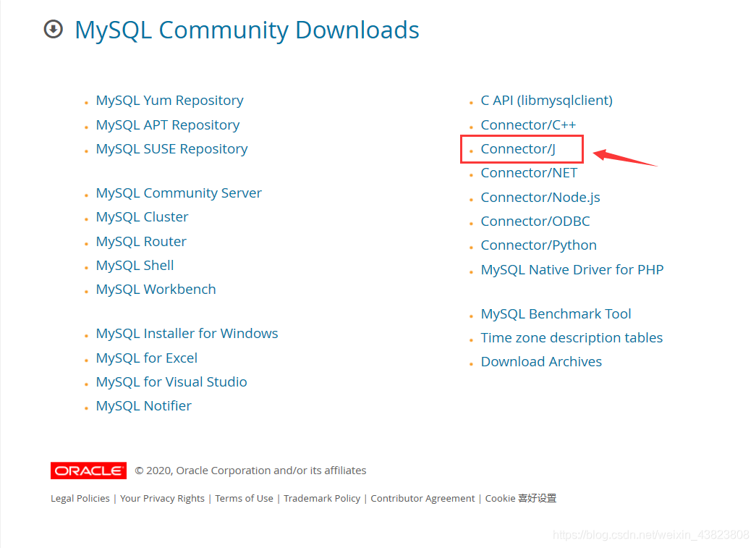Open MySQL Benchmark Tool link
This screenshot has height=548, width=756.
coord(556,314)
